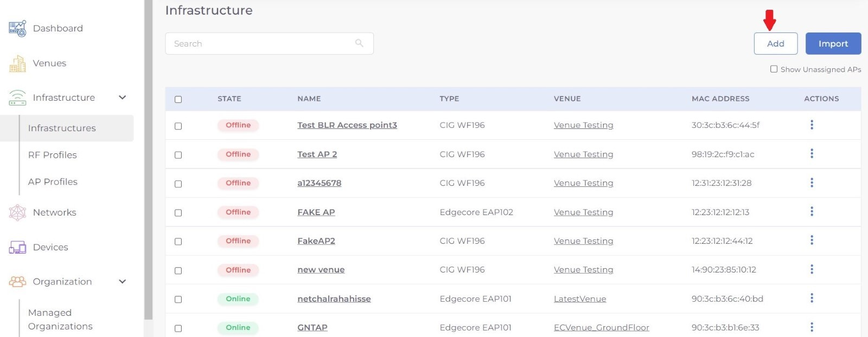Open the netchalrahahisse access point link

(x=334, y=299)
